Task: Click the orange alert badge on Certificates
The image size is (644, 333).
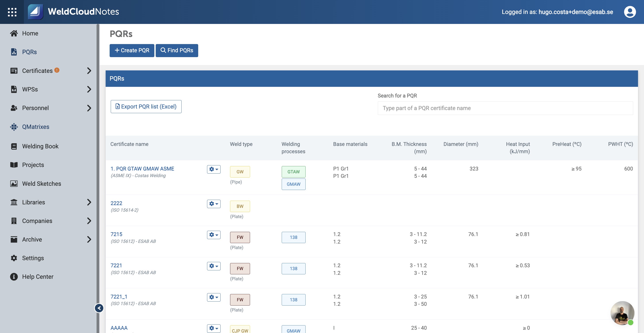Action: point(57,70)
